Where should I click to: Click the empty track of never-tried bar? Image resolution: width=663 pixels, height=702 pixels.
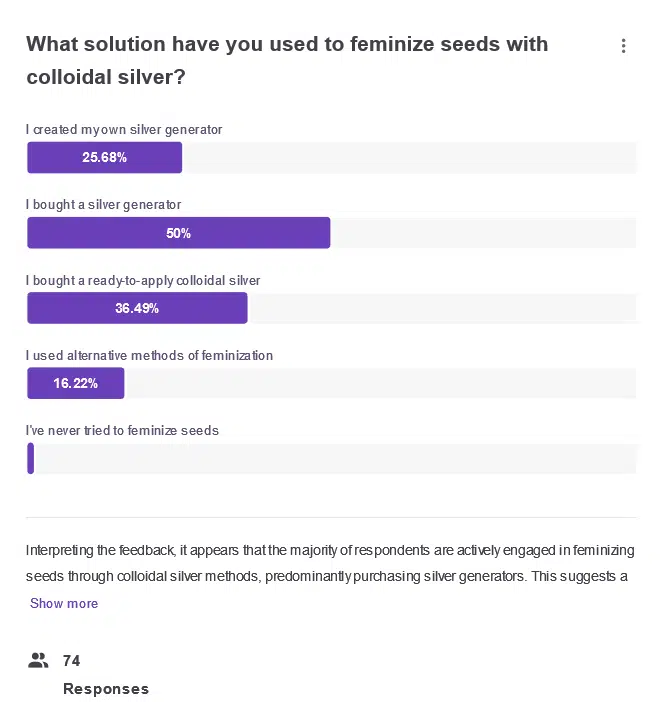pos(335,458)
